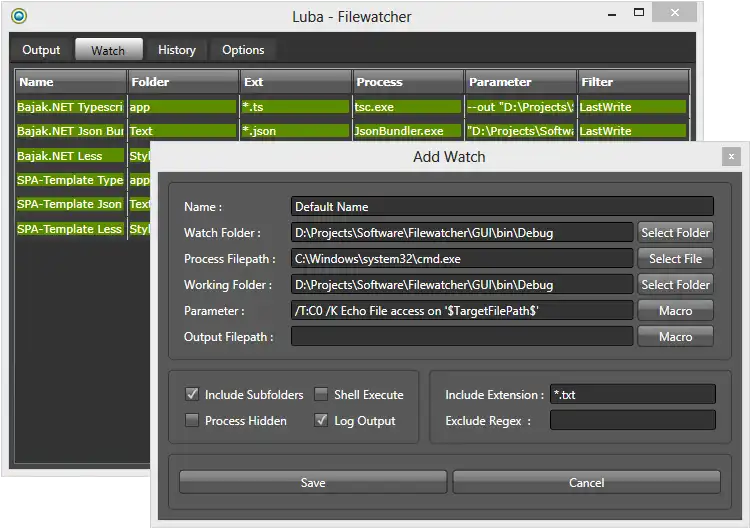The image size is (751, 529).
Task: Select the Bajak.NET Json Bur row name
Action: (x=70, y=131)
